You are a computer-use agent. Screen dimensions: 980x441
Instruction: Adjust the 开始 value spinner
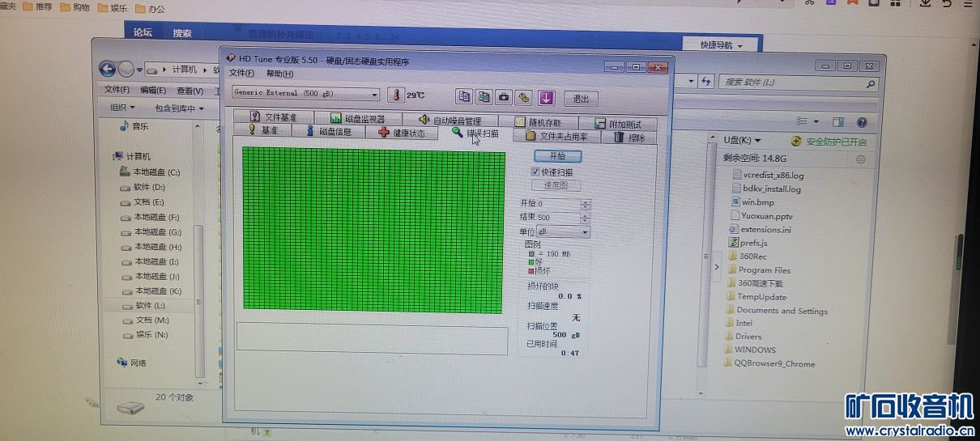coord(586,205)
